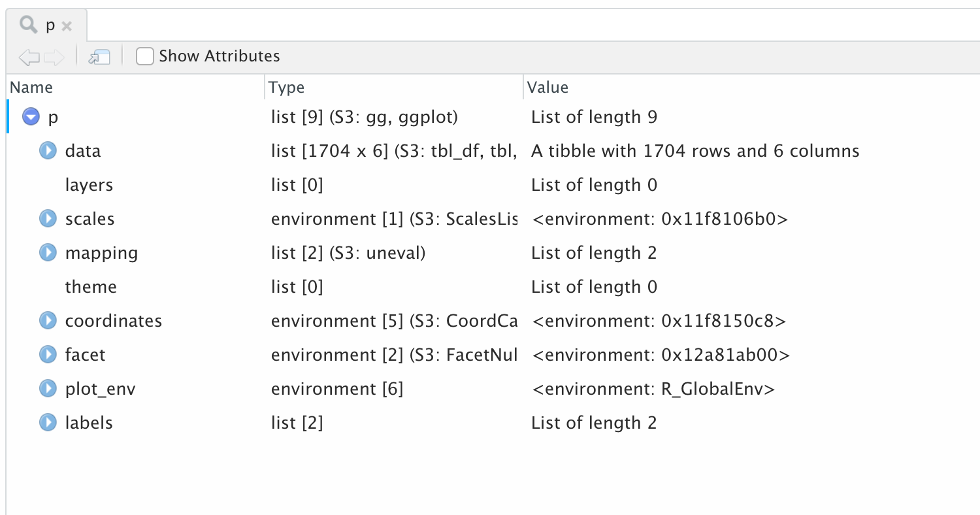This screenshot has height=515, width=980.
Task: Expand the mapping list node
Action: 48,253
